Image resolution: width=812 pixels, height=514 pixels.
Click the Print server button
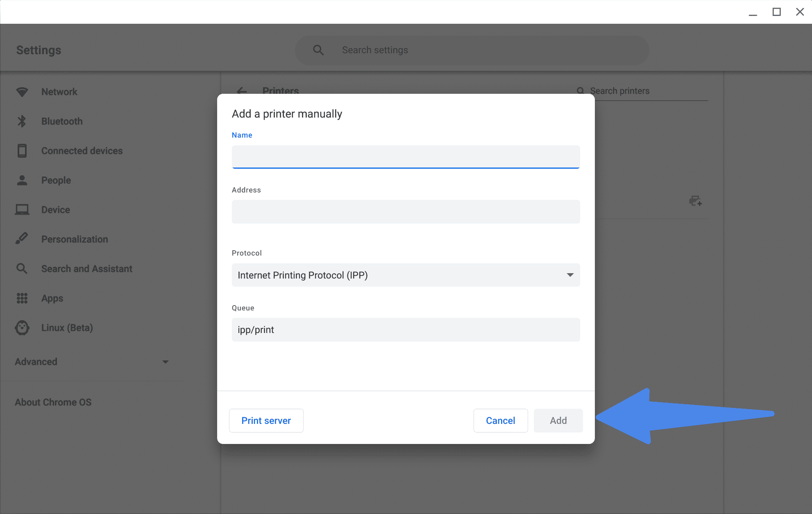click(266, 421)
